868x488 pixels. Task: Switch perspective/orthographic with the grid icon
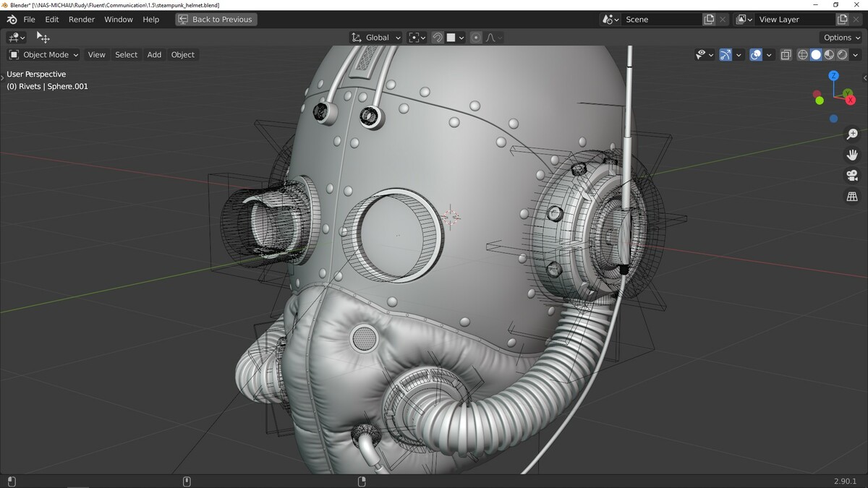(x=852, y=197)
